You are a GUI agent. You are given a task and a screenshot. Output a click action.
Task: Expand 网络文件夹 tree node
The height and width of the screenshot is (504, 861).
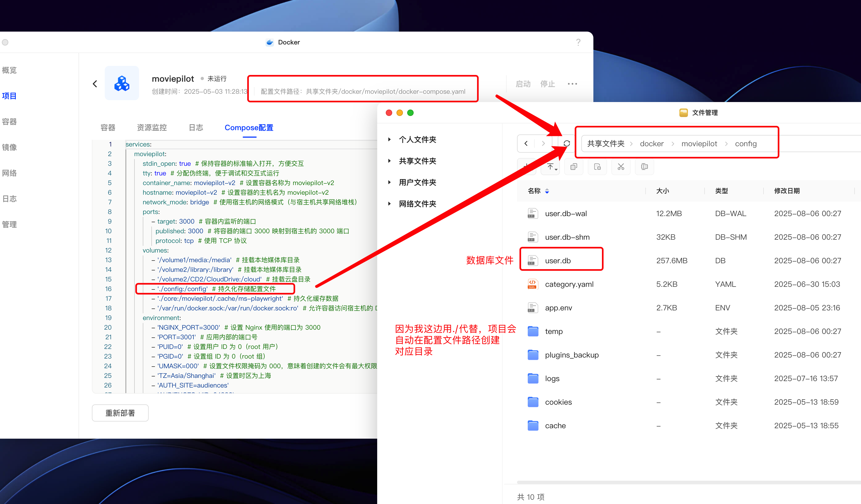389,204
